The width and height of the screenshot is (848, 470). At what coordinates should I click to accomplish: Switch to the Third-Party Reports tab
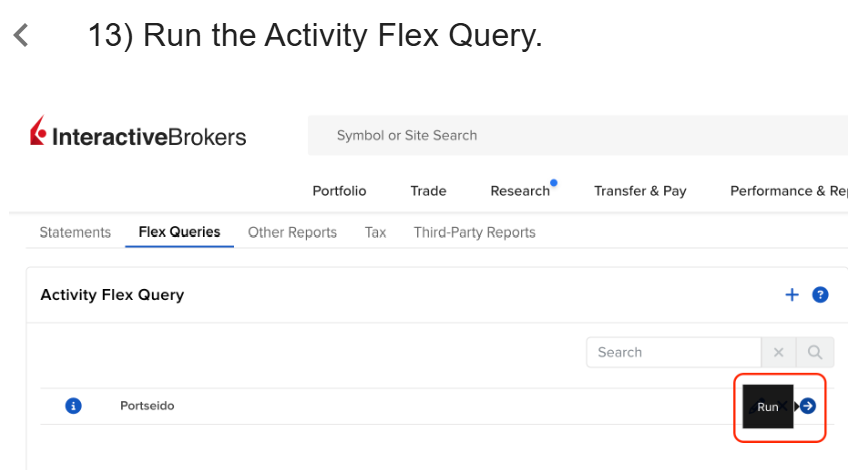(x=474, y=233)
